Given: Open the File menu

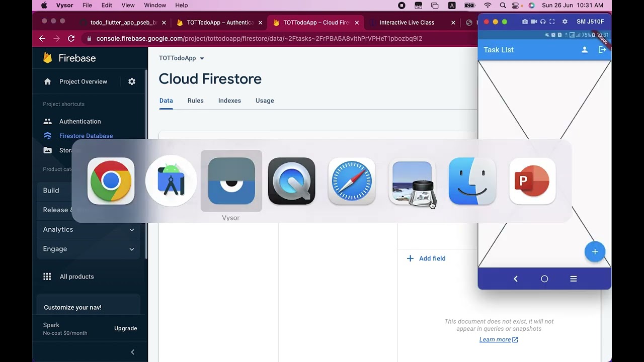Looking at the screenshot, I should tap(87, 5).
